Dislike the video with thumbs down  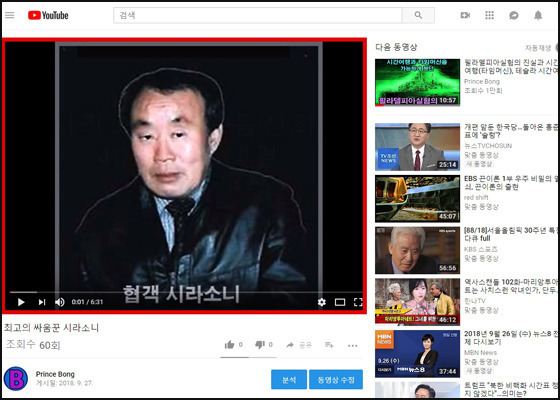click(260, 345)
